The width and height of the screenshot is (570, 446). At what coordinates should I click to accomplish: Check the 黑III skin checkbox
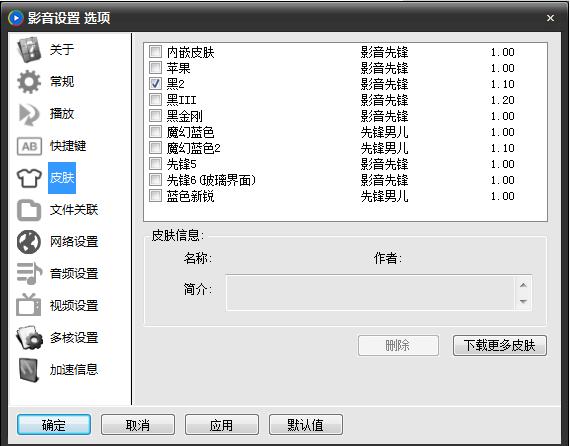pyautogui.click(x=155, y=100)
